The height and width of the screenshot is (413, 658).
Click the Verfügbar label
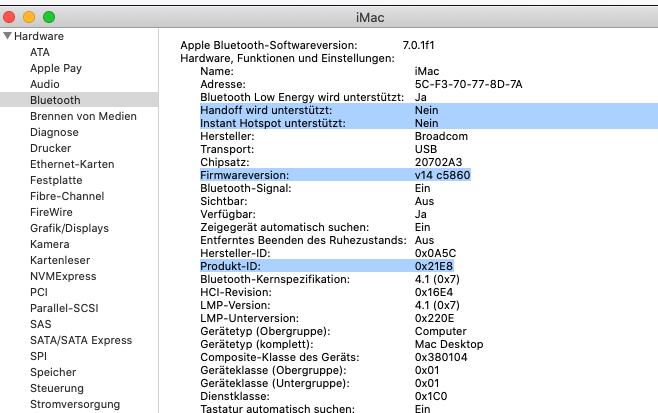tap(228, 214)
